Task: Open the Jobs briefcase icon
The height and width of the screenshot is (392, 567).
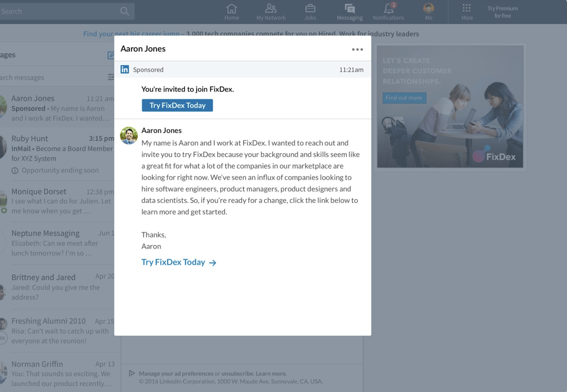Action: pyautogui.click(x=310, y=12)
